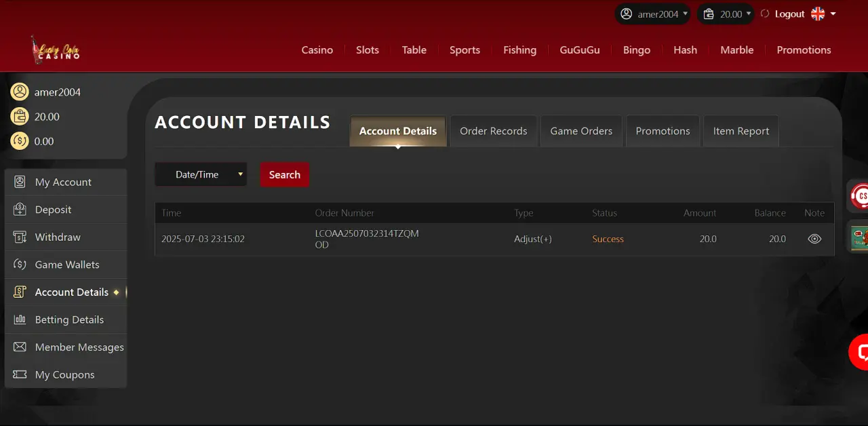
Task: Open the Casino menu
Action: 317,50
